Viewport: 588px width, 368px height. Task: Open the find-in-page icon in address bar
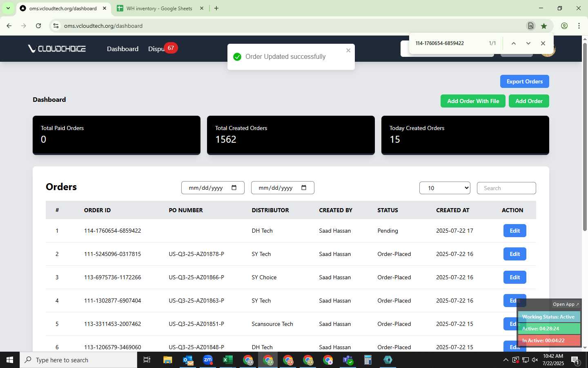531,26
